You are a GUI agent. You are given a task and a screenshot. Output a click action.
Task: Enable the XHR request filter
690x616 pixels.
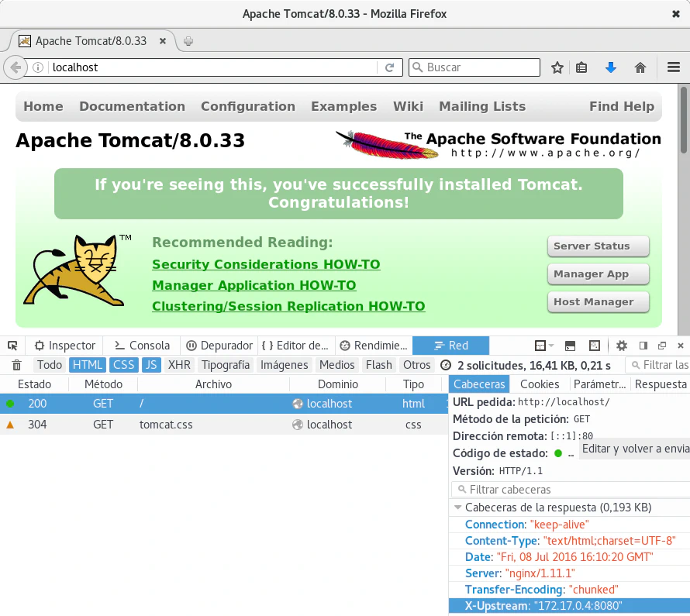[x=179, y=365]
